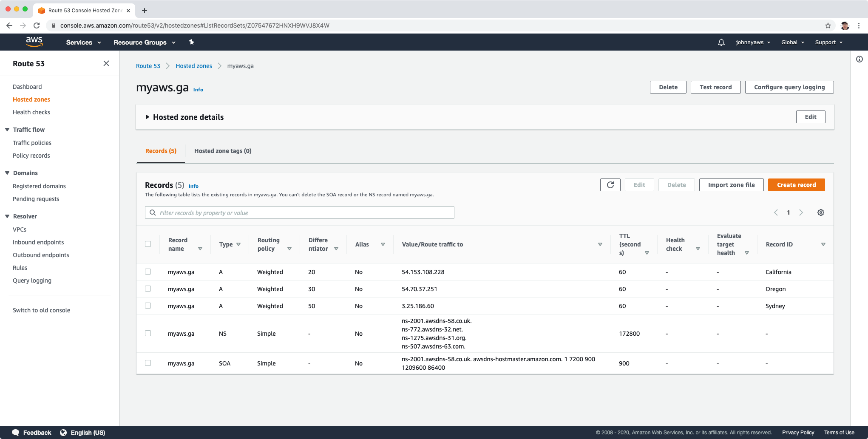
Task: Open Health checks in sidebar
Action: click(31, 112)
